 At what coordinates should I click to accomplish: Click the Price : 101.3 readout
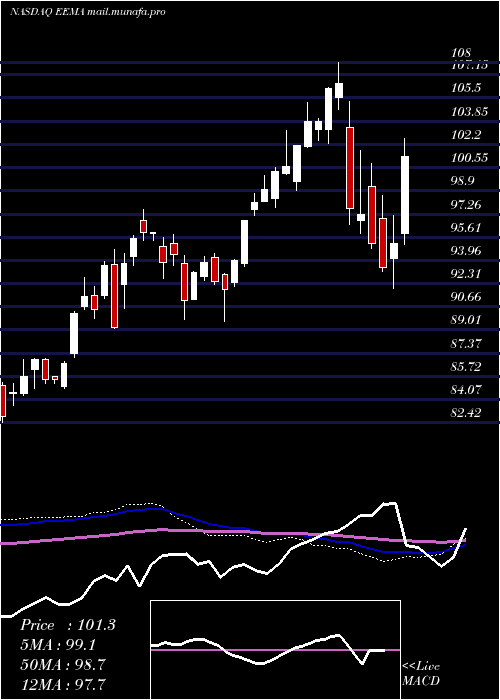(68, 625)
